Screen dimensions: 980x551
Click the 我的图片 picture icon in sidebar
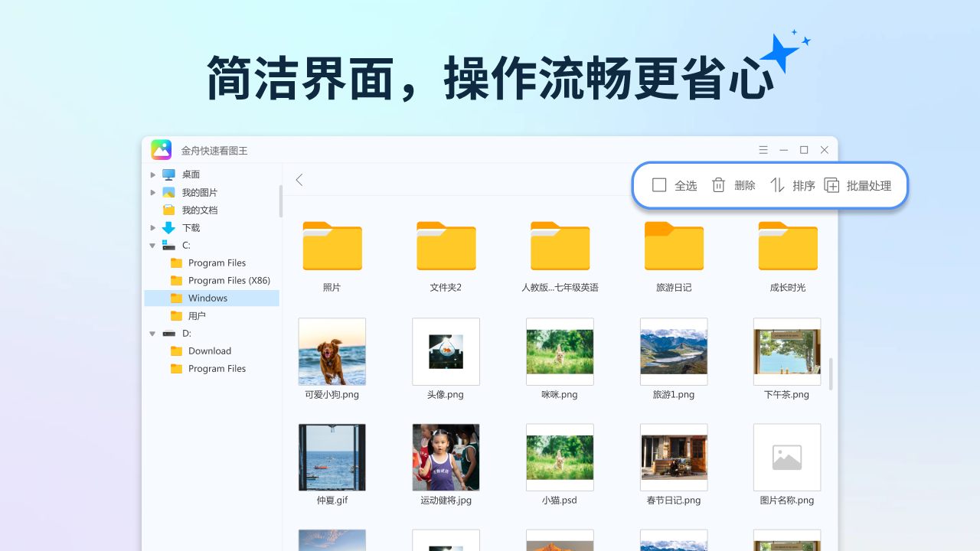(x=169, y=192)
